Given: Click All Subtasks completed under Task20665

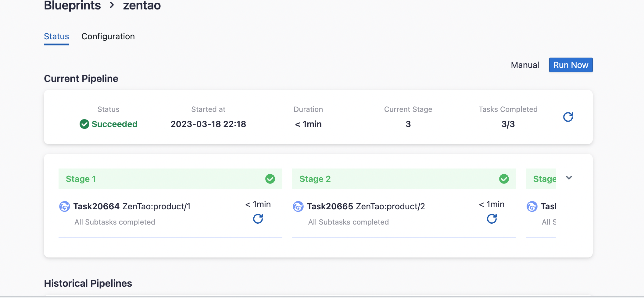Looking at the screenshot, I should tap(348, 222).
